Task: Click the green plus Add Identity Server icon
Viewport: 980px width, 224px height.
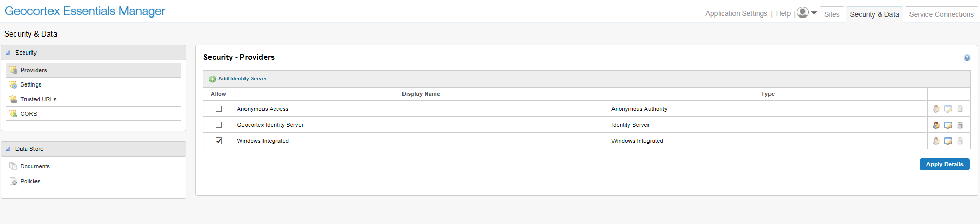Action: point(212,79)
